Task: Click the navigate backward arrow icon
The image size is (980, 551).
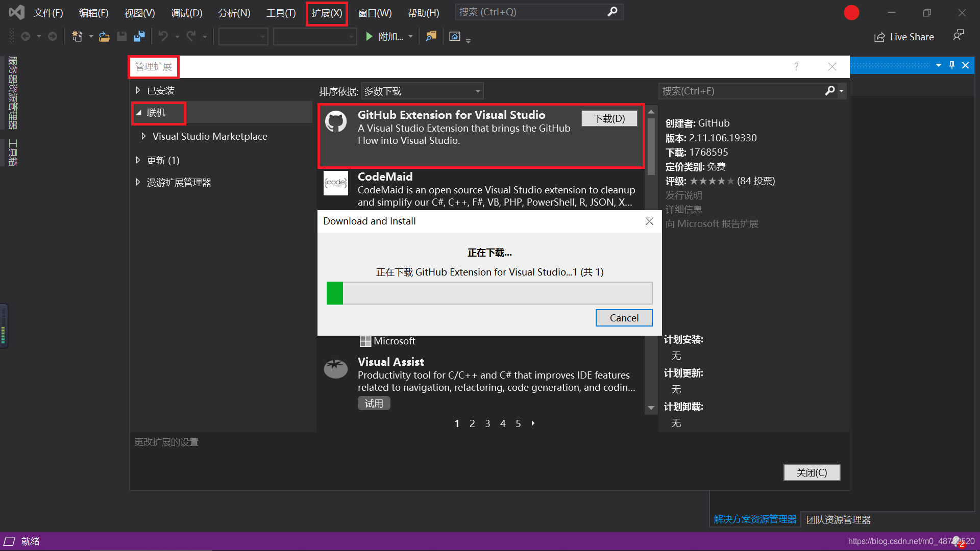Action: click(x=26, y=36)
